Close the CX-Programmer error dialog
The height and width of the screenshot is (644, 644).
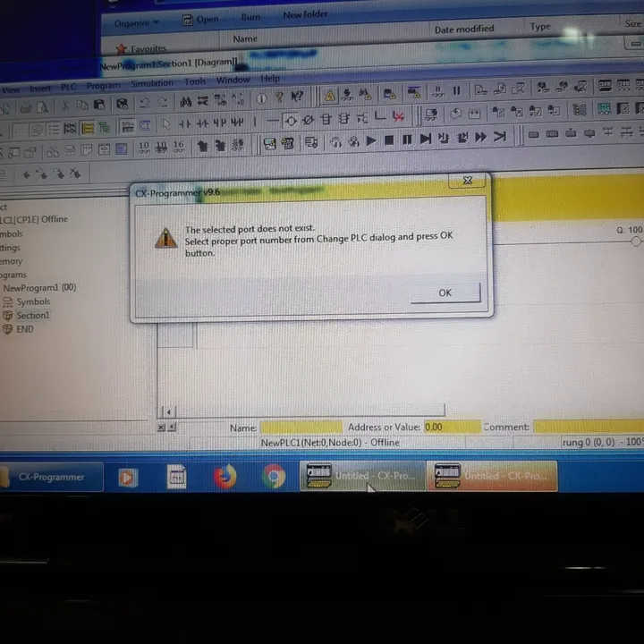(468, 181)
